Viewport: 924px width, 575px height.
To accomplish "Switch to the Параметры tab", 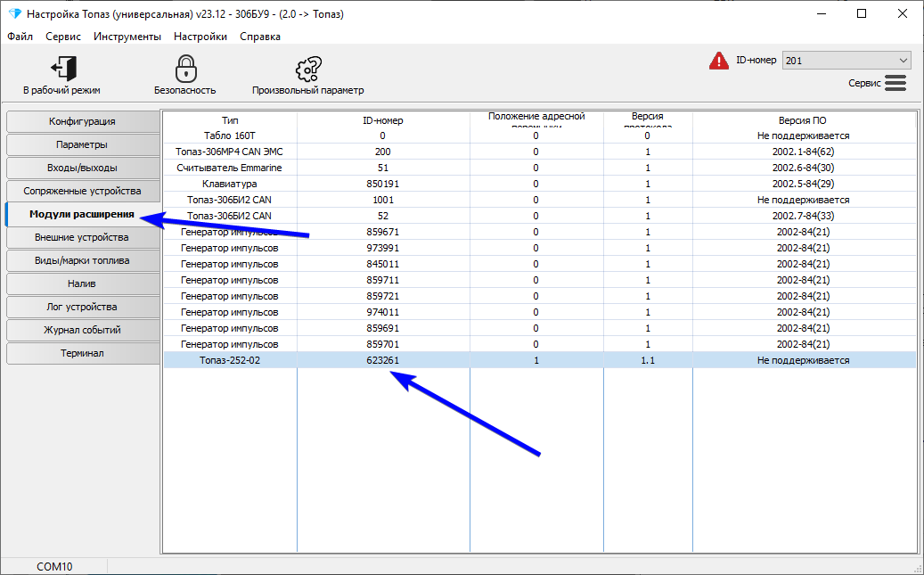I will pos(83,144).
